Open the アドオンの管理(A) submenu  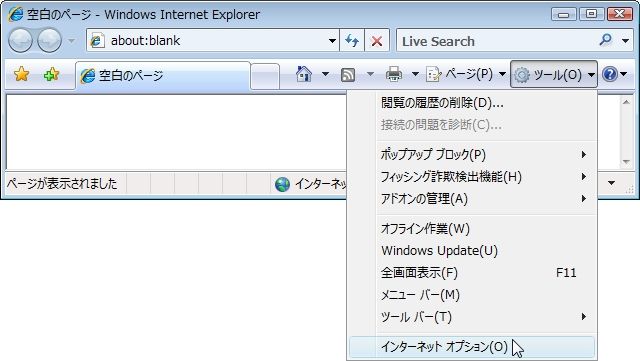tap(473, 199)
